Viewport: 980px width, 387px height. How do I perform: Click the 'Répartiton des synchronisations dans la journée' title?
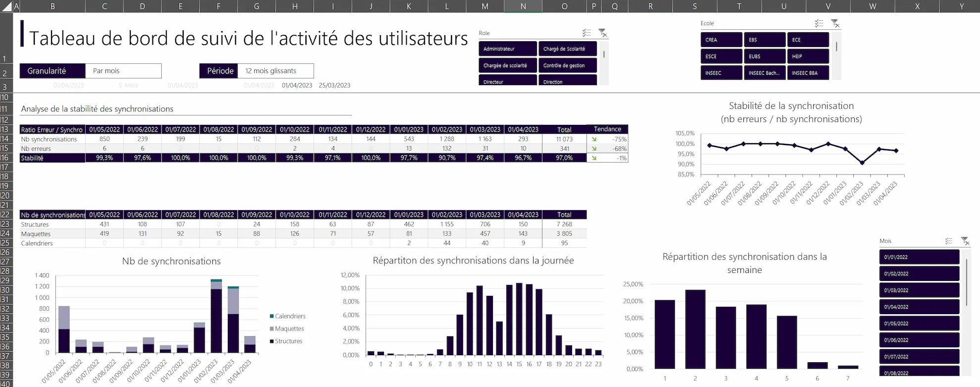pos(473,261)
